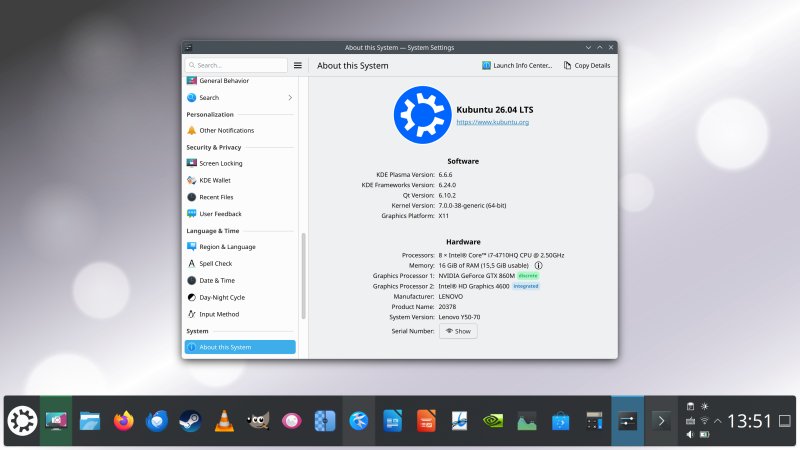Open Recent Files settings

(x=240, y=197)
